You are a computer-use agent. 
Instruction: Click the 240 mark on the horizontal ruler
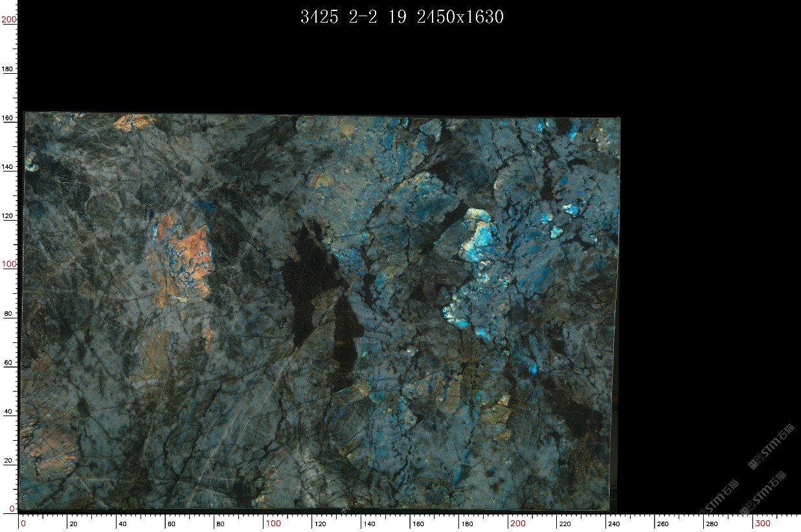pos(613,524)
